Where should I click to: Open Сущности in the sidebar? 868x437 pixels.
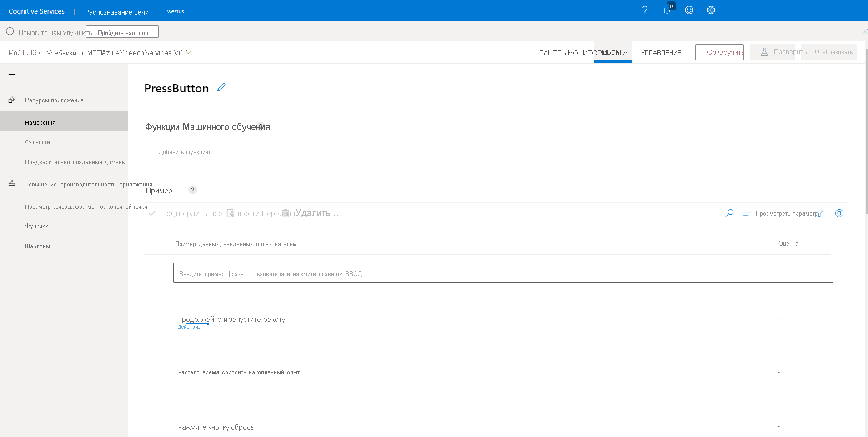(x=38, y=142)
